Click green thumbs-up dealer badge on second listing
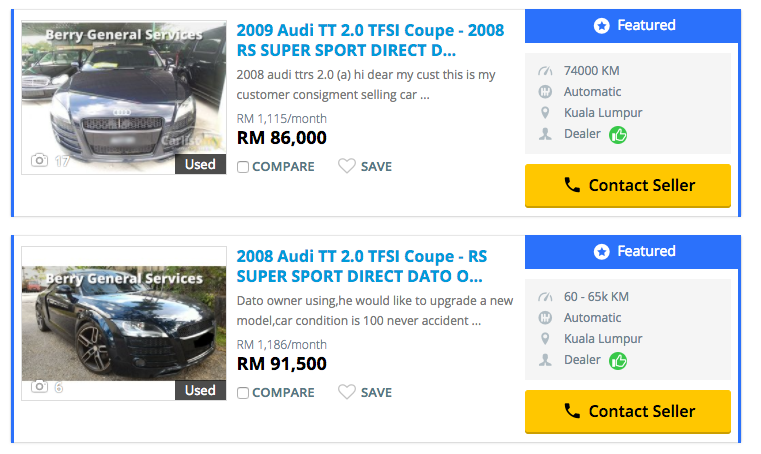Image resolution: width=761 pixels, height=454 pixels. (x=618, y=360)
